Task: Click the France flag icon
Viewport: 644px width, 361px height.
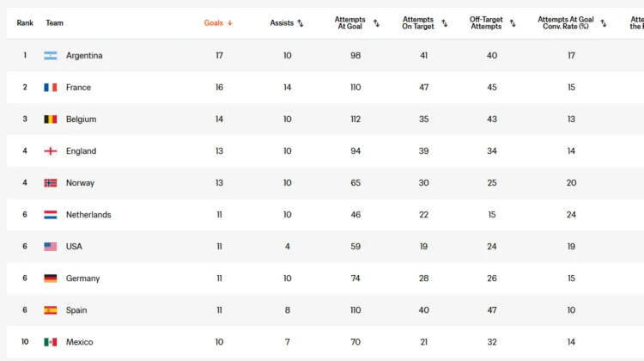Action: [51, 87]
